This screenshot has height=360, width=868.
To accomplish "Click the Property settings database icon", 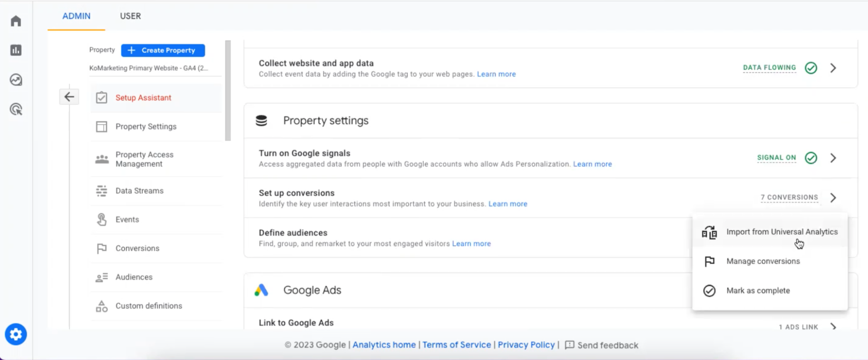I will point(261,121).
